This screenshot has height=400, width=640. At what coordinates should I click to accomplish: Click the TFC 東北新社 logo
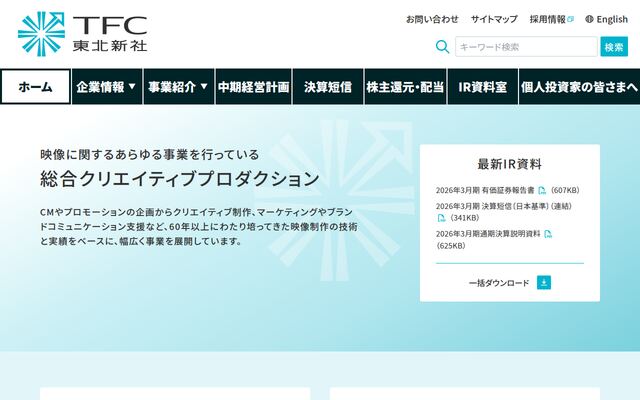click(82, 33)
